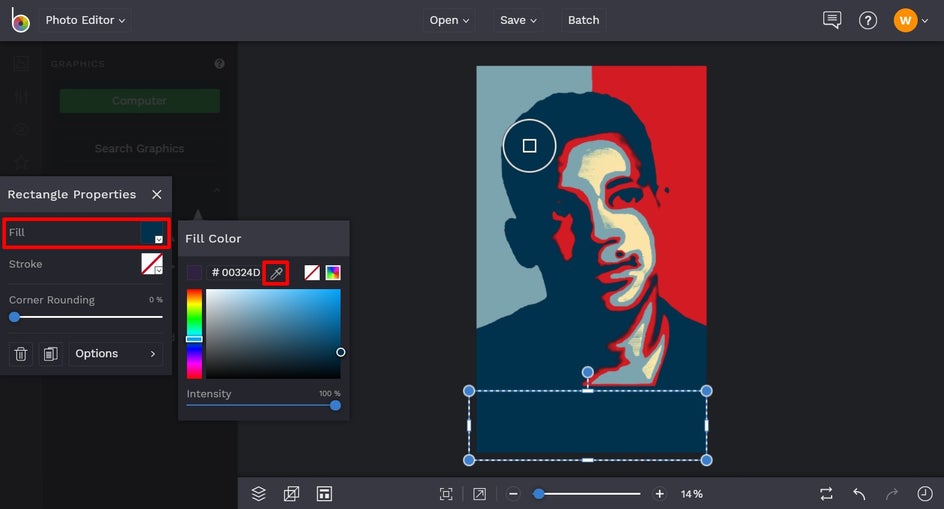Open the Open menu

[x=449, y=20]
